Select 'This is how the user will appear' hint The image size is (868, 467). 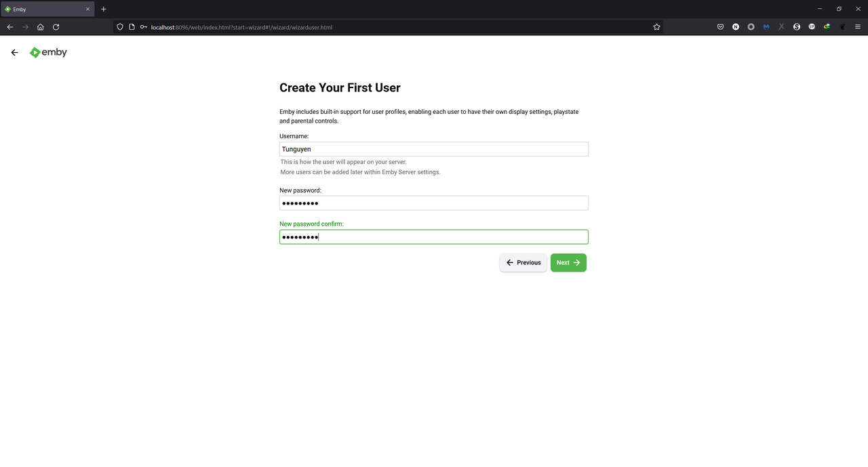coord(344,163)
